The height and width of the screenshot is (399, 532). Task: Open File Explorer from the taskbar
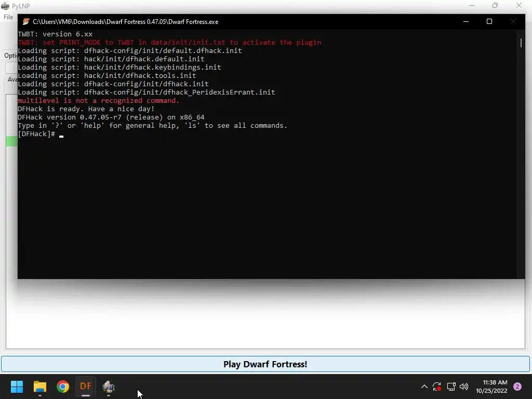coord(39,387)
